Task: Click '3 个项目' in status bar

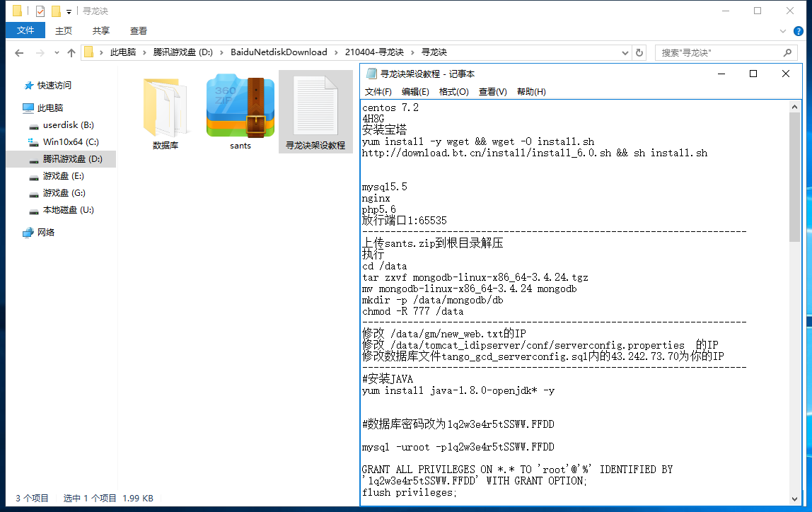Action: coord(32,498)
